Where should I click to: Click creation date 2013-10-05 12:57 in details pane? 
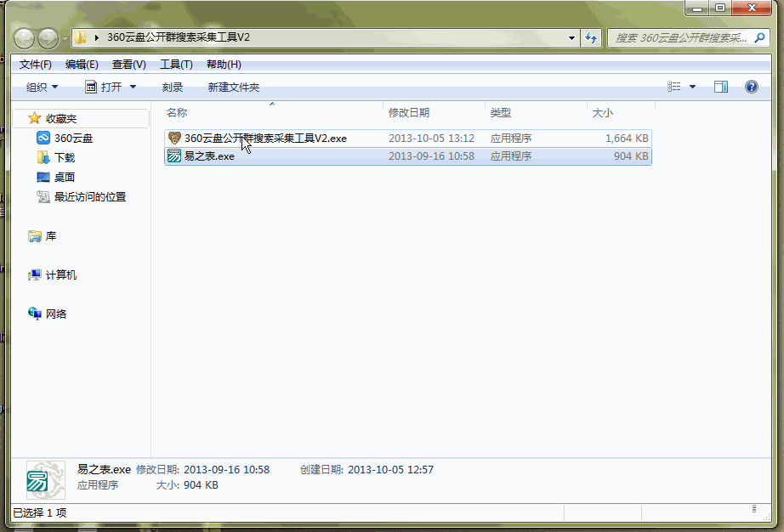coord(390,470)
